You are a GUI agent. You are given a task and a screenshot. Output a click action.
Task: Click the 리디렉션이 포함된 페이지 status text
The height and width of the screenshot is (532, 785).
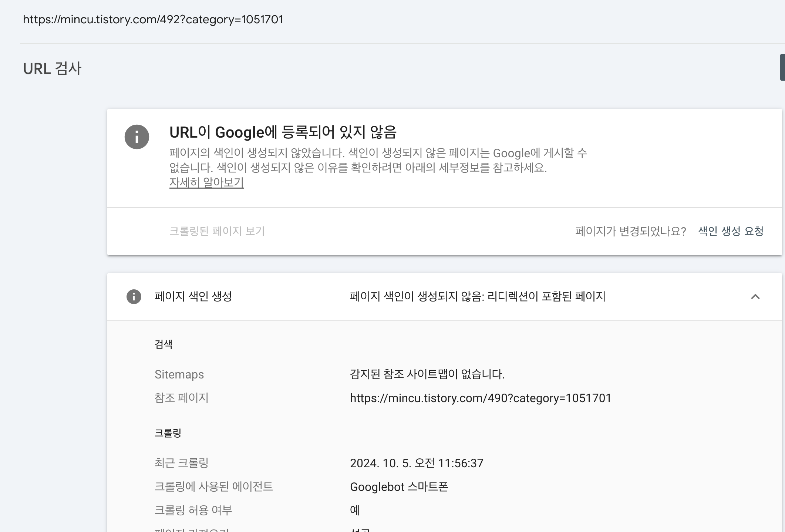coord(477,296)
